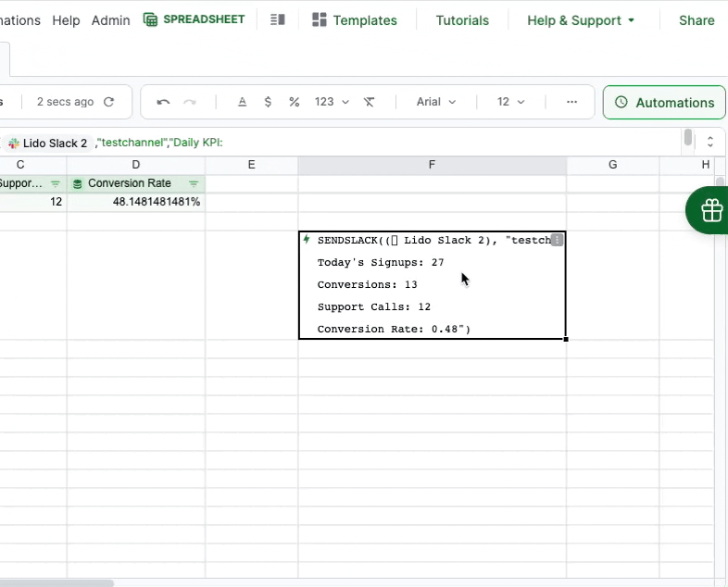This screenshot has width=728, height=587.
Task: Select column E header
Action: coord(251,165)
